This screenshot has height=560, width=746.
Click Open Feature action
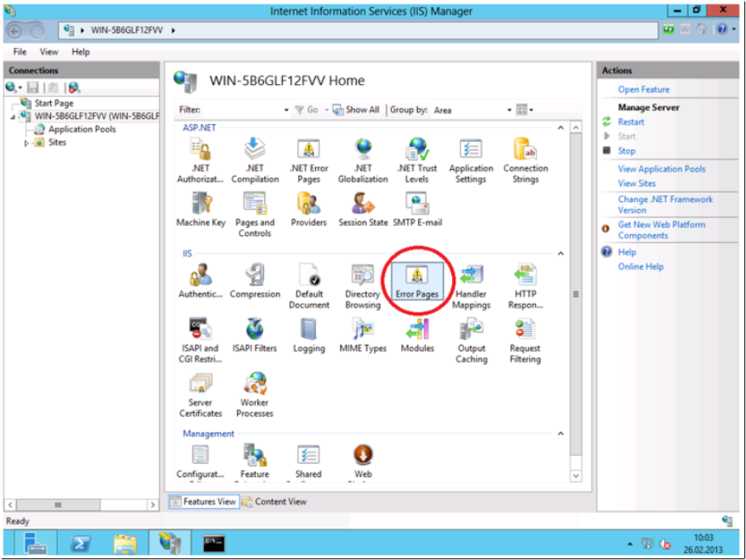(x=643, y=89)
